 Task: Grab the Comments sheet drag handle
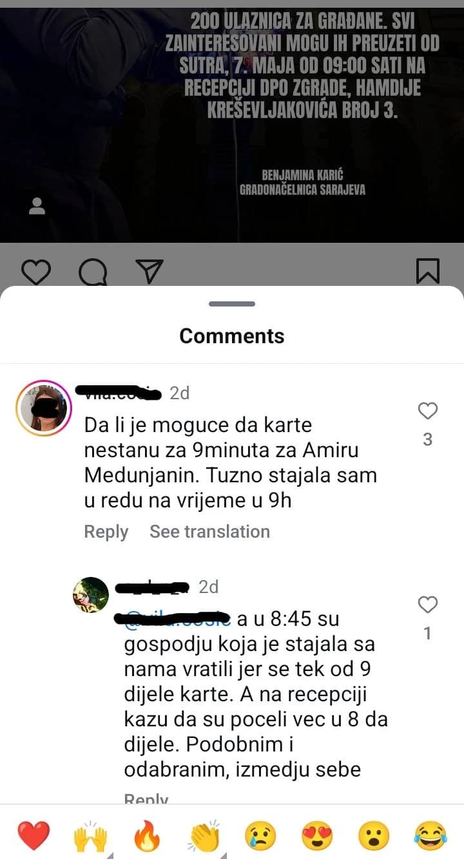tap(232, 304)
